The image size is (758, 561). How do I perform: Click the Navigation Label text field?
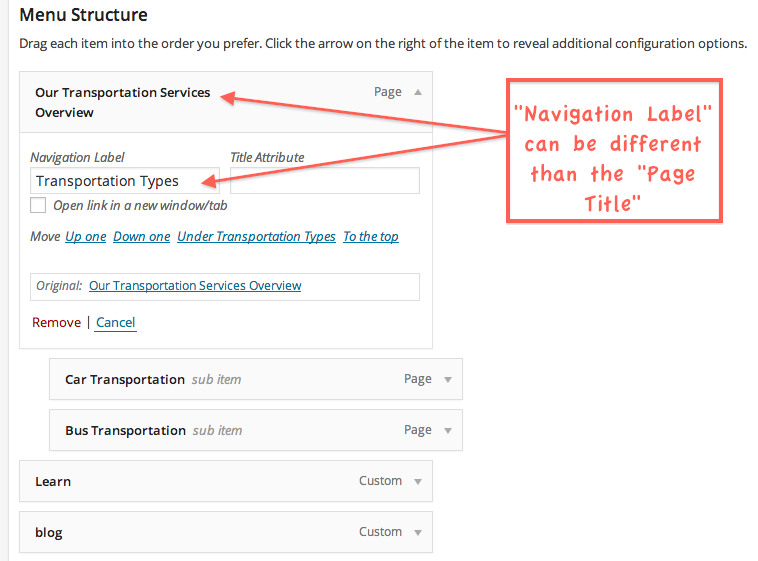124,181
